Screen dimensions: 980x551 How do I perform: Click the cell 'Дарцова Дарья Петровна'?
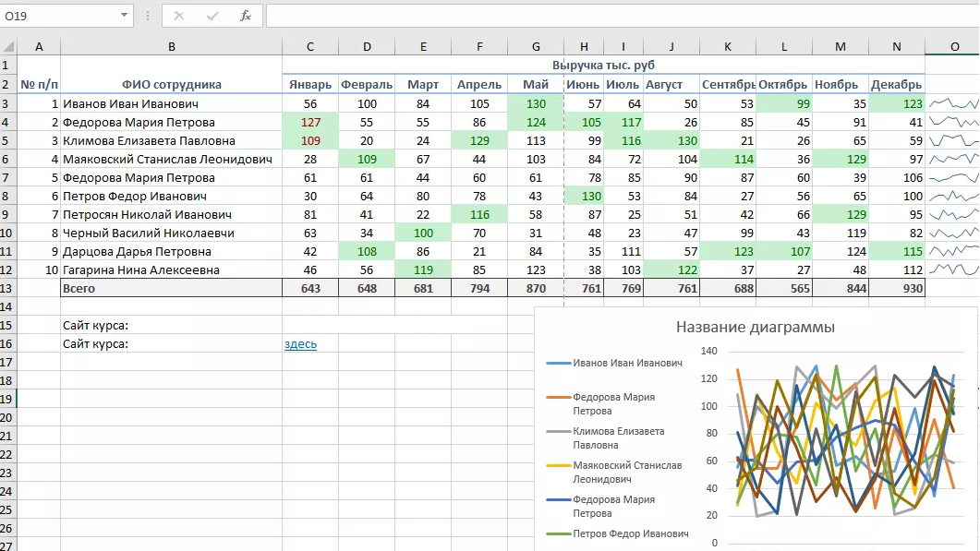[x=171, y=251]
